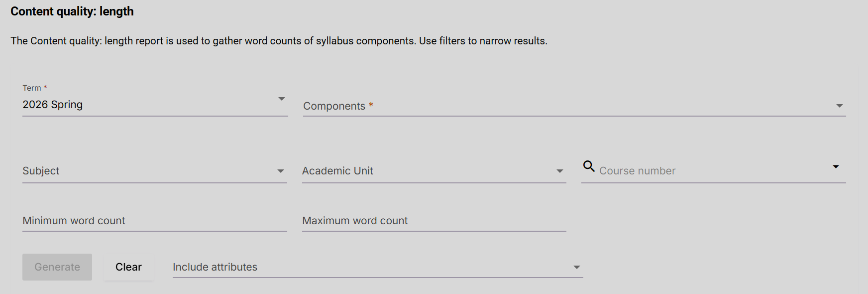Click the "Content quality: length" heading

point(72,11)
